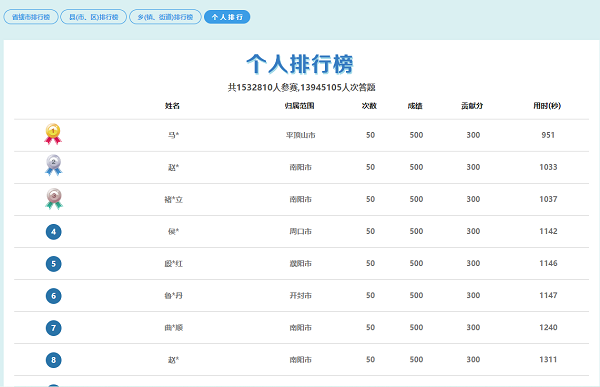Click the time value 1240
This screenshot has width=600, height=387.
(x=548, y=328)
